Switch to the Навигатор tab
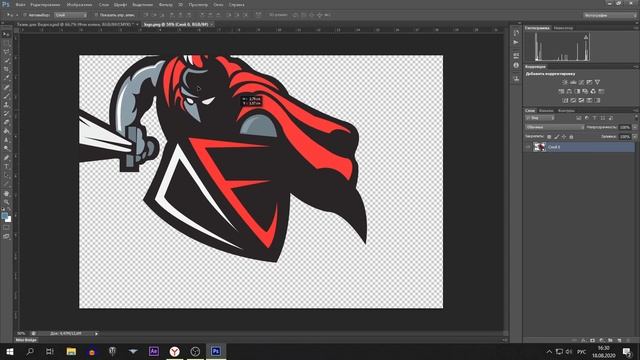 (563, 28)
